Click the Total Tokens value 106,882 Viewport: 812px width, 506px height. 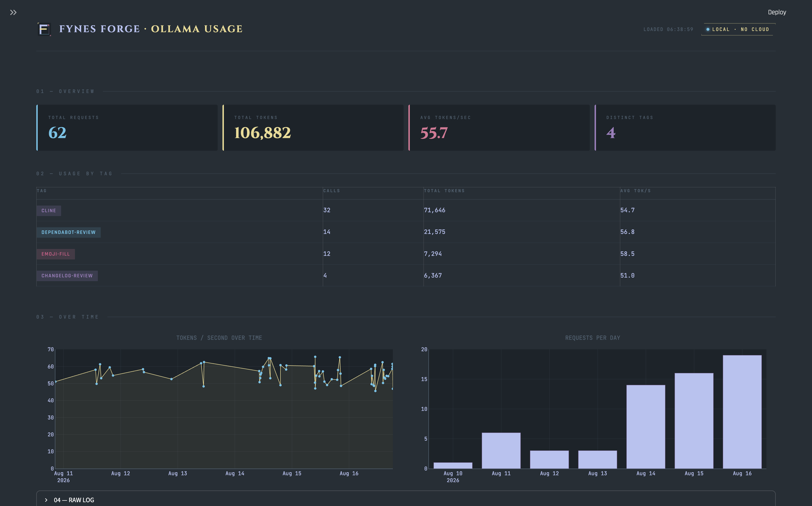pyautogui.click(x=262, y=133)
